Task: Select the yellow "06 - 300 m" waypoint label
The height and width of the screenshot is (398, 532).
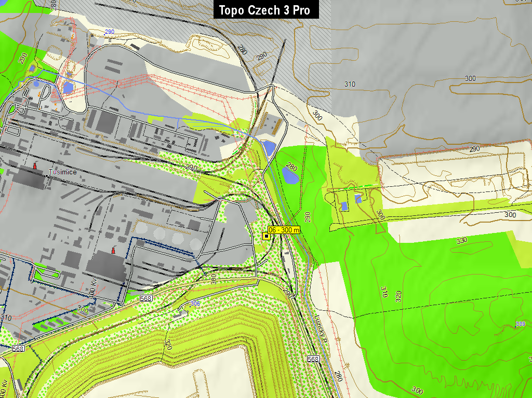Action: (x=284, y=230)
